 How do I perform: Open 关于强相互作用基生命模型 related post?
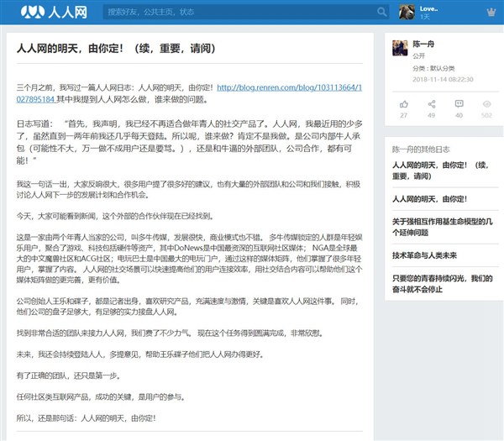[x=443, y=227]
